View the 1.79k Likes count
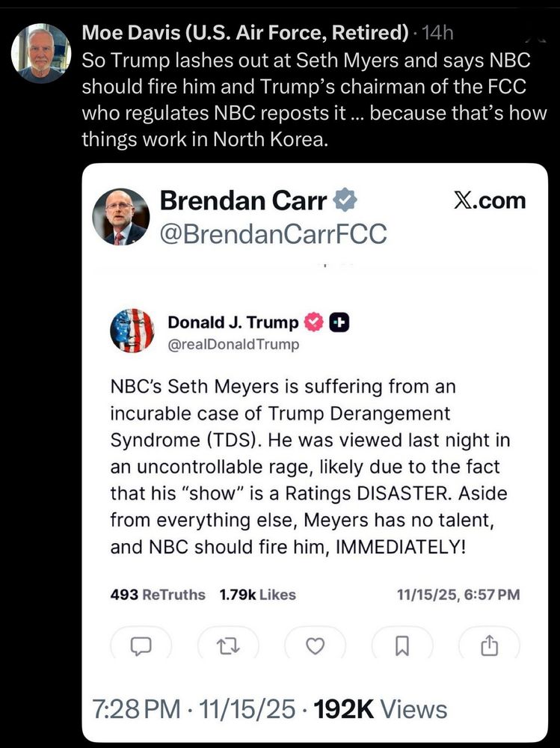560x748 pixels. point(257,595)
